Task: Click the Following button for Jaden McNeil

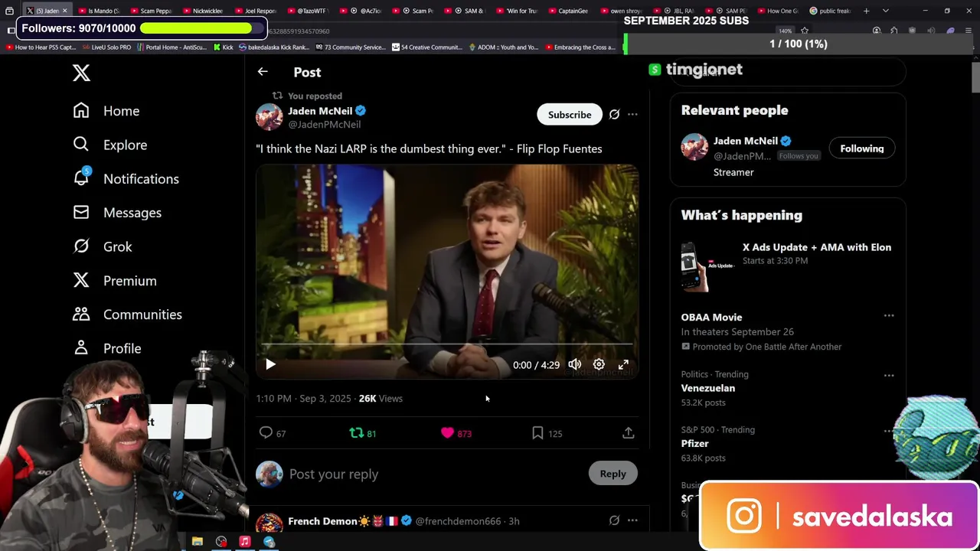Action: click(862, 148)
